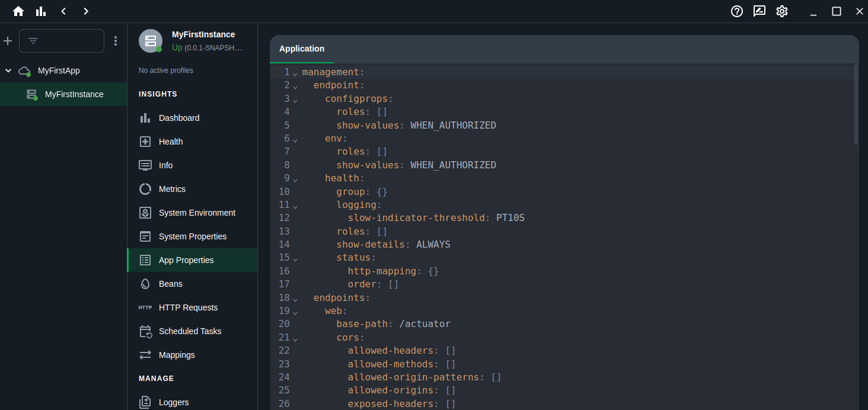Open the feedback chat icon

point(759,11)
